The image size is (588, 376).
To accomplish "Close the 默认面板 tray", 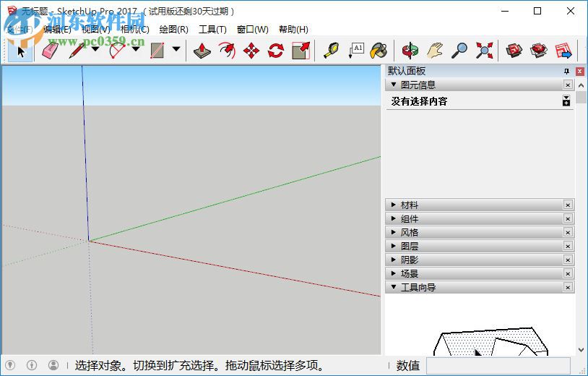I will 580,72.
